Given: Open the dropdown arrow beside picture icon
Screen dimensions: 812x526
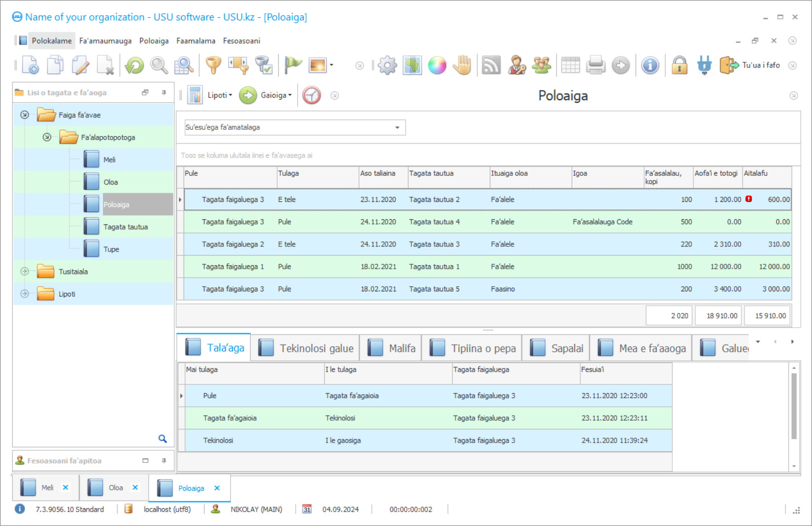Looking at the screenshot, I should (x=331, y=65).
